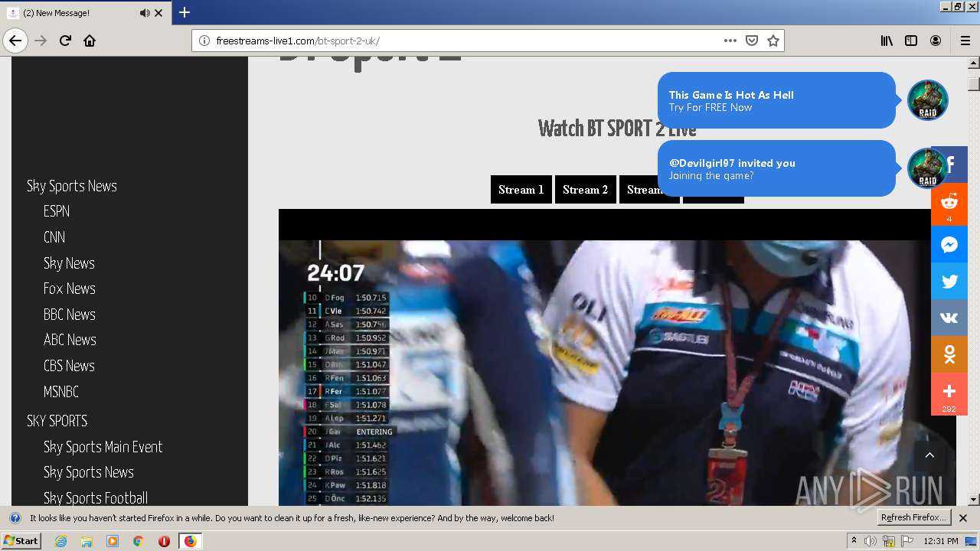Close the New Message tab

158,13
